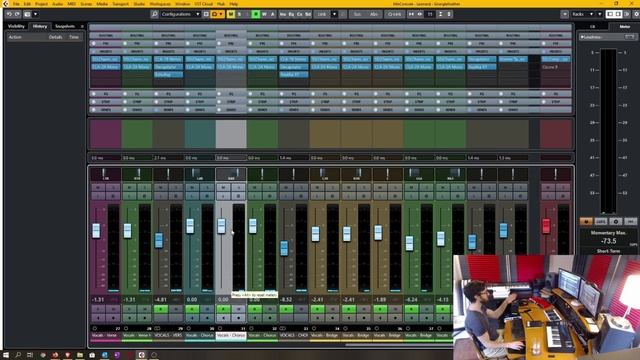
Task: Click the Link button in toolbar
Action: click(322, 14)
